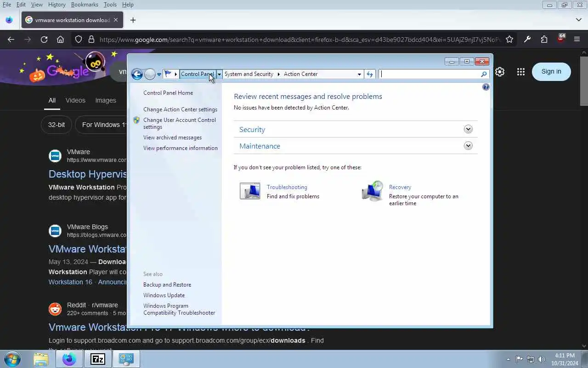Image resolution: width=588 pixels, height=368 pixels.
Task: Reload the Google search page
Action: (44, 40)
